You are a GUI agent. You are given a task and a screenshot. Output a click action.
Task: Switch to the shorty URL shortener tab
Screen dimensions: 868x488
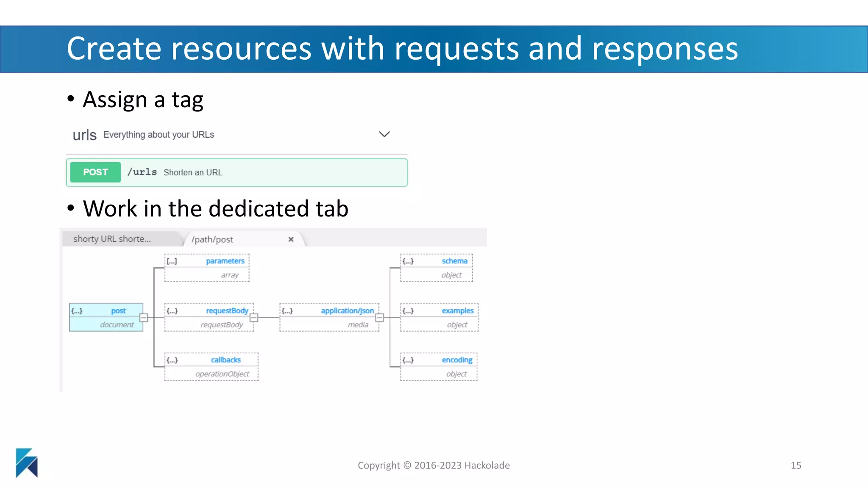112,239
